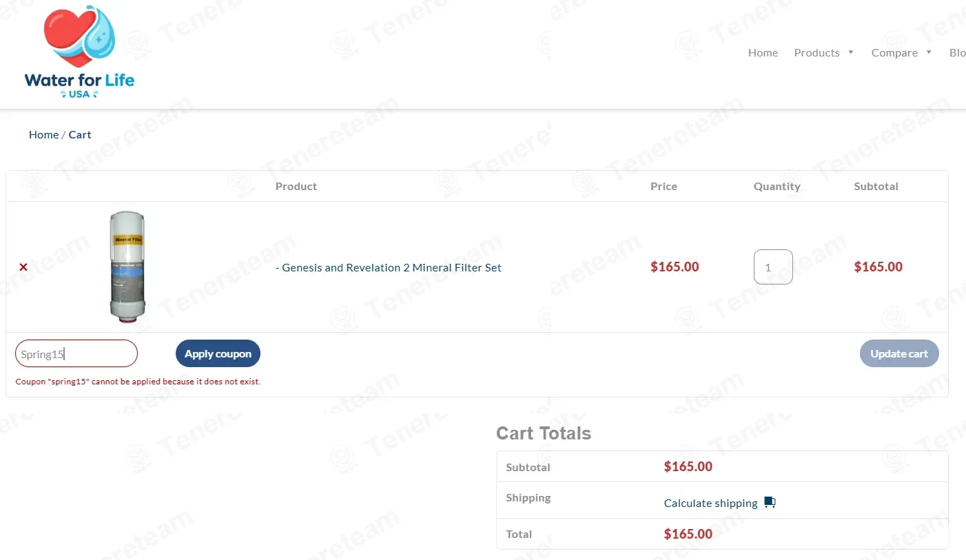Image resolution: width=966 pixels, height=560 pixels.
Task: Click the Apply coupon button
Action: pos(218,353)
